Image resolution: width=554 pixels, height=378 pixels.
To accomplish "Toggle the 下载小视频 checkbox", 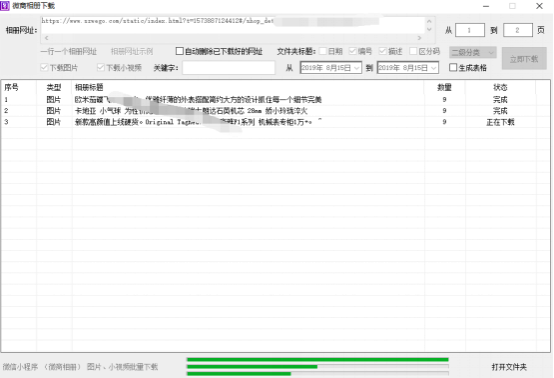I will click(101, 67).
